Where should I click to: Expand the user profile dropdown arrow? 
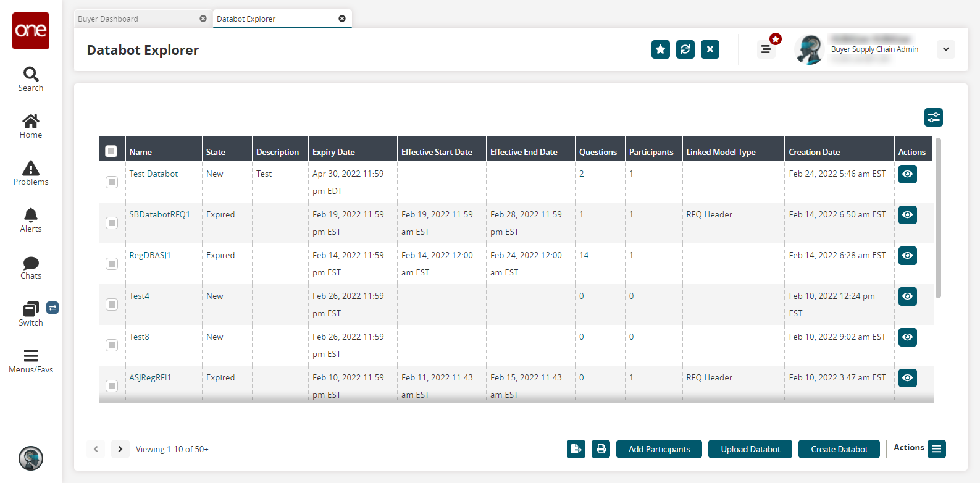point(945,49)
